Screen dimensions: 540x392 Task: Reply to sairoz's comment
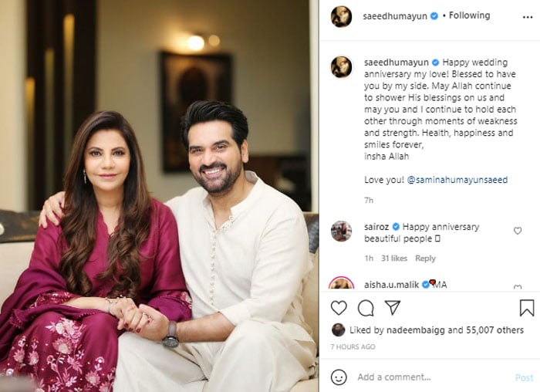coord(425,259)
